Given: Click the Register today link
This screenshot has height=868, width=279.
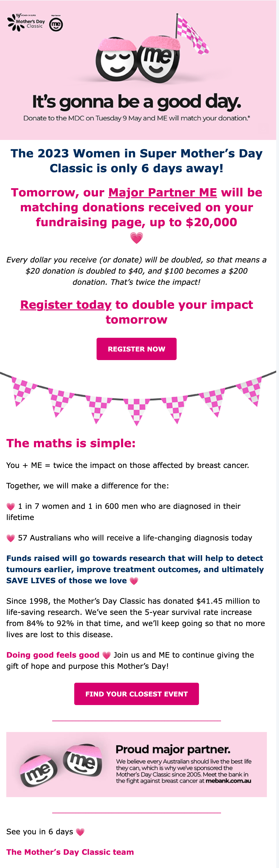Looking at the screenshot, I should tap(66, 305).
